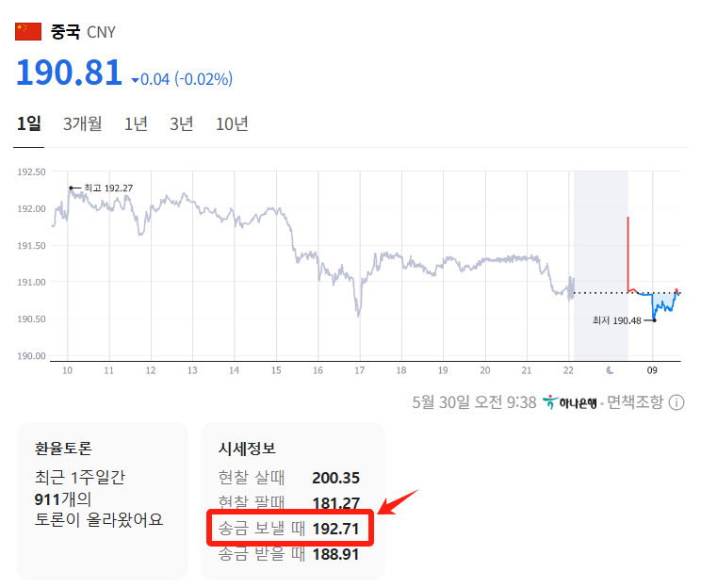The image size is (701, 588).
Task: Click the China flag icon
Action: click(28, 31)
